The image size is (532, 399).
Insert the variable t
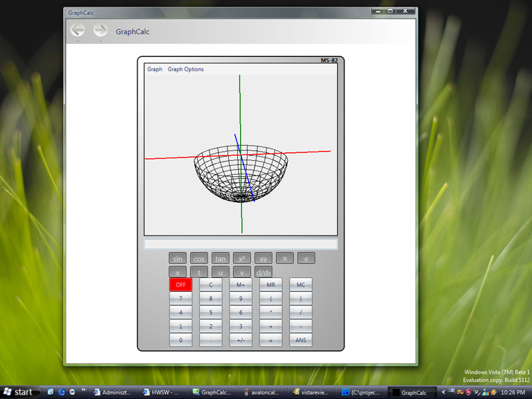pos(199,272)
